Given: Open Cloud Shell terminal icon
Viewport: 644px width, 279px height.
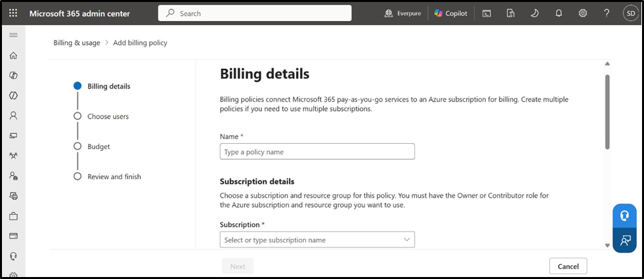Looking at the screenshot, I should point(486,13).
